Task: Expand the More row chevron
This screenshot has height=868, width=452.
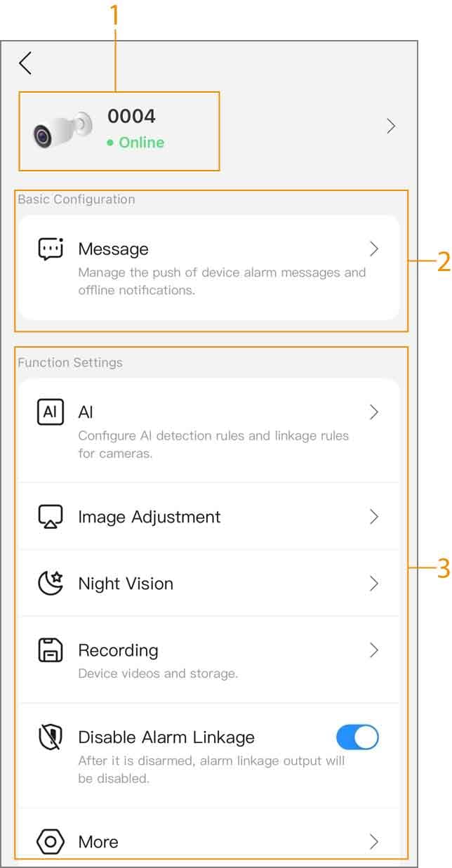Action: click(x=374, y=842)
